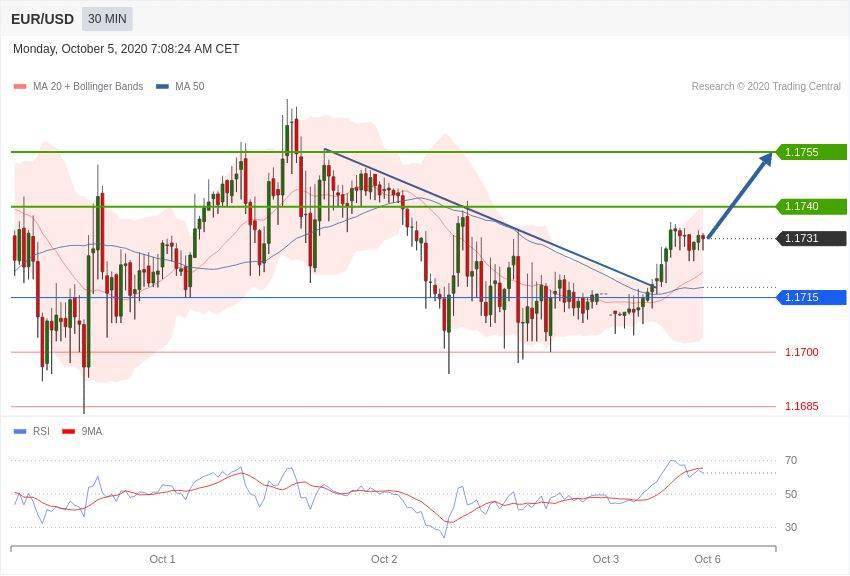The height and width of the screenshot is (576, 850).
Task: Click the blue MA 50 legend swatch
Action: click(162, 86)
